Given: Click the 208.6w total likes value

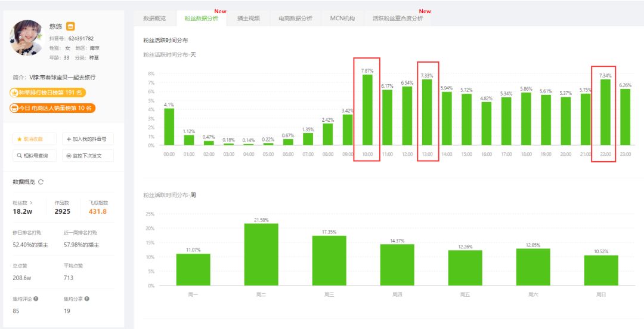Looking at the screenshot, I should point(22,278).
